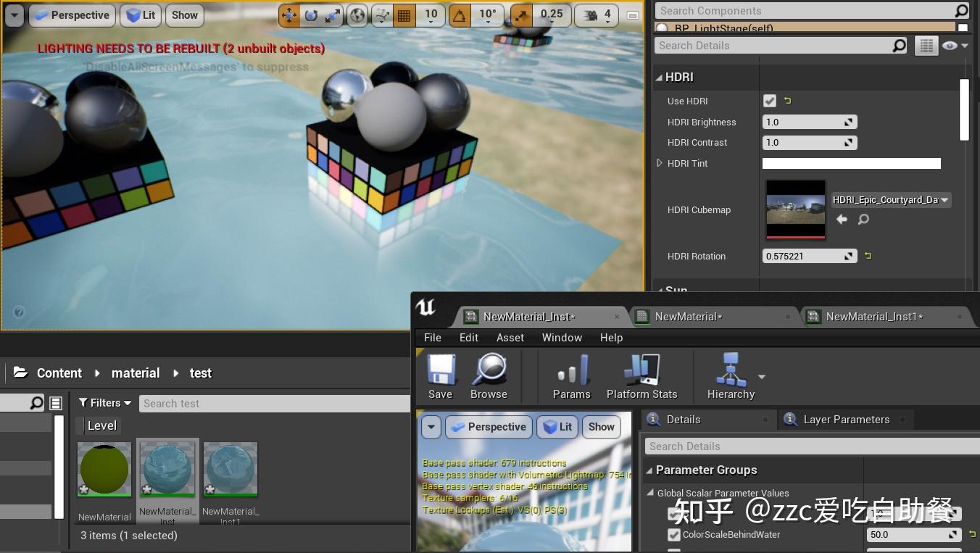Image resolution: width=980 pixels, height=553 pixels.
Task: Switch to Details tab in material editor
Action: (684, 420)
